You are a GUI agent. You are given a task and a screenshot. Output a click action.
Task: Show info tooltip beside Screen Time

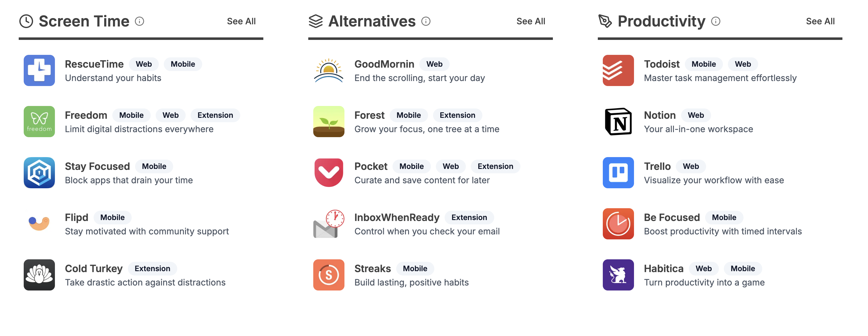(139, 22)
